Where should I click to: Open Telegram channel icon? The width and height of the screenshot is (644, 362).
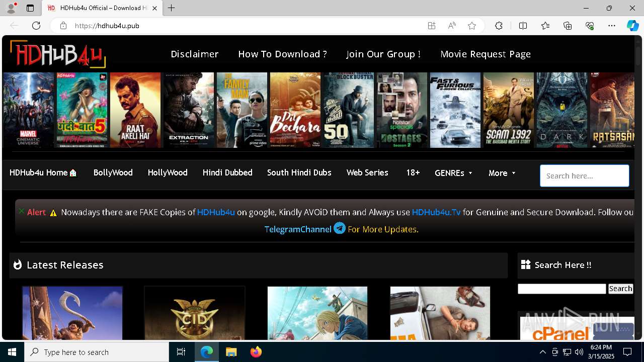[x=340, y=228]
